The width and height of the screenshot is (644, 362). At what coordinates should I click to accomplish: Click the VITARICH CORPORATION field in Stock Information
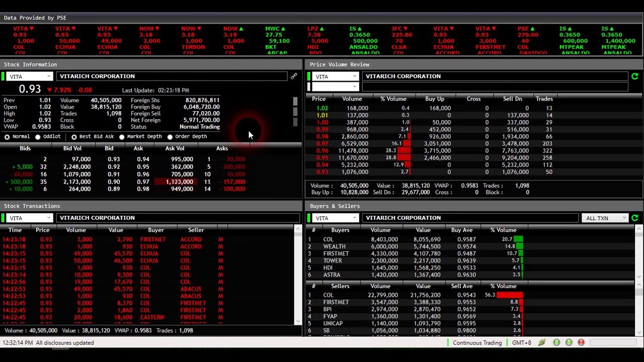click(x=172, y=76)
